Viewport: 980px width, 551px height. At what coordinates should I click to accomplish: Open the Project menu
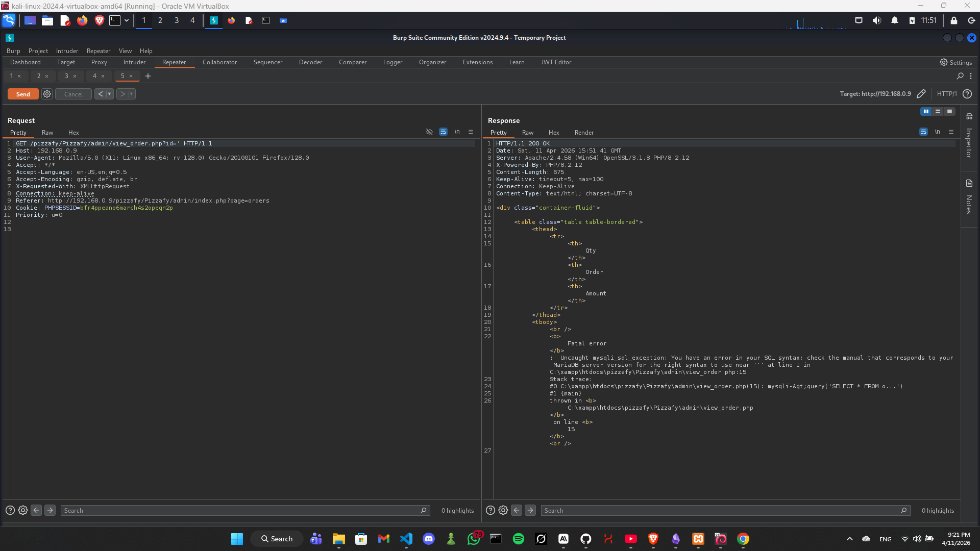coord(38,51)
